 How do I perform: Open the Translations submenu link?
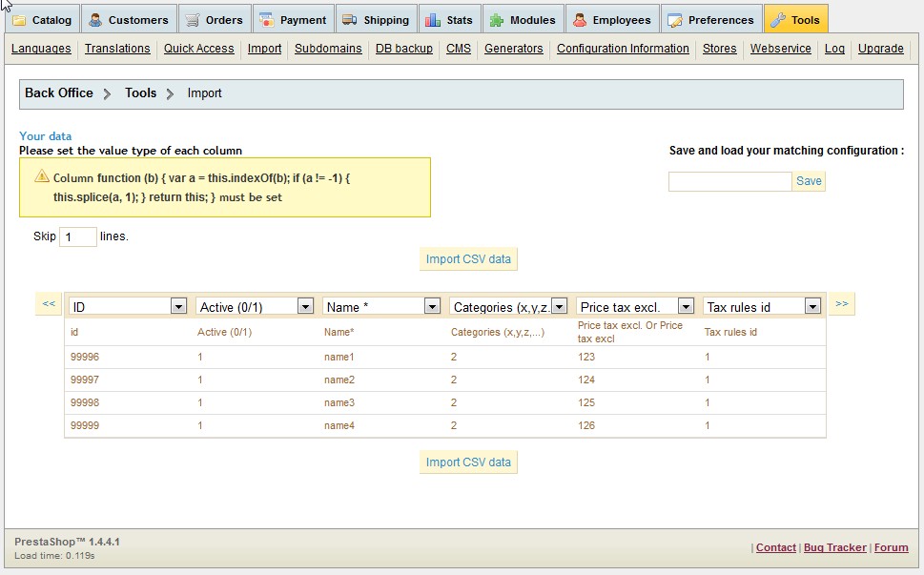coord(117,49)
